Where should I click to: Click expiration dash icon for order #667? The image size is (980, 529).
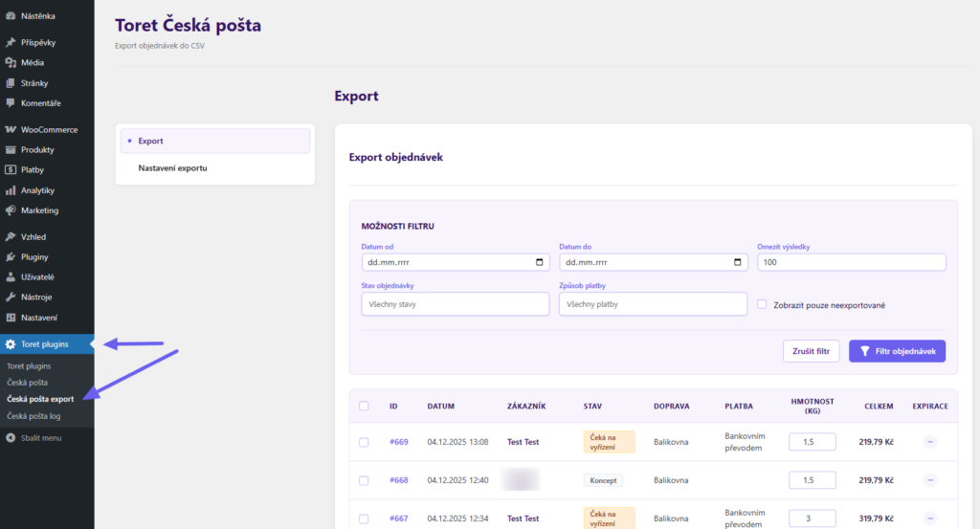click(x=930, y=518)
